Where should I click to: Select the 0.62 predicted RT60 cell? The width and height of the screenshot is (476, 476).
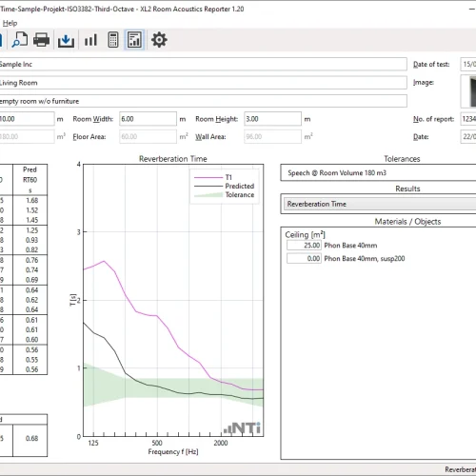(31, 300)
